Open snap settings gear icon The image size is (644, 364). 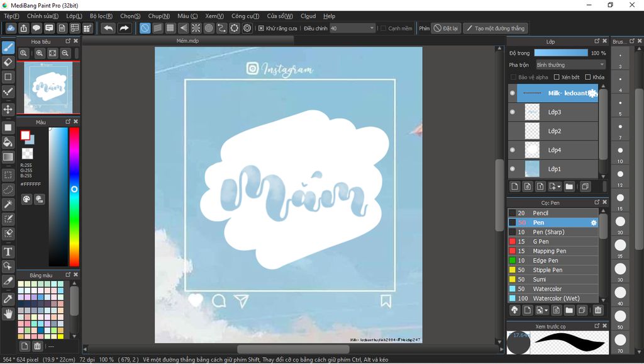(247, 28)
